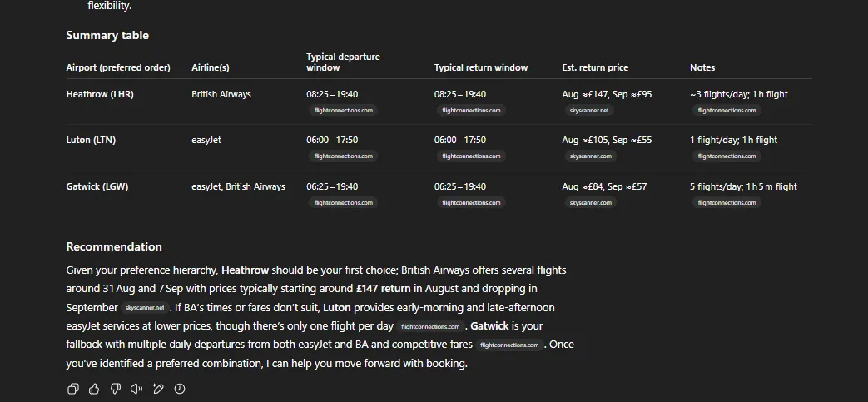Open flightconnections.com citation in Gatwick notes cell

point(727,202)
